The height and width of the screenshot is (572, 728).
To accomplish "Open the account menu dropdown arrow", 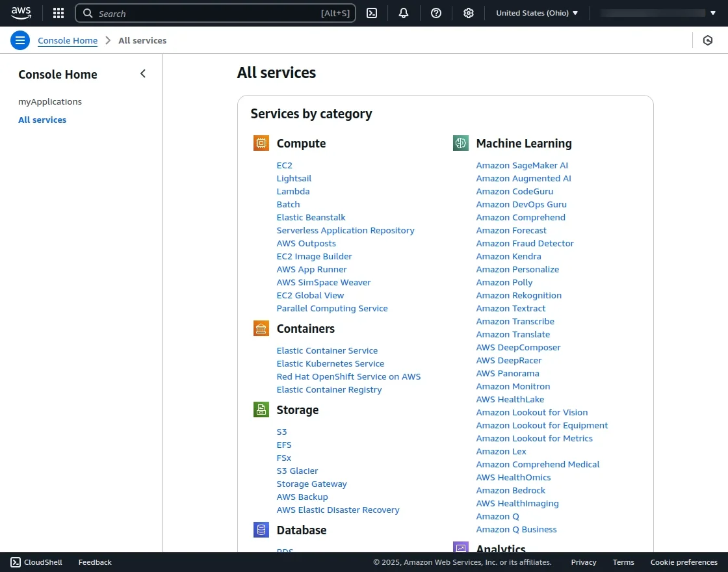I will tap(713, 13).
